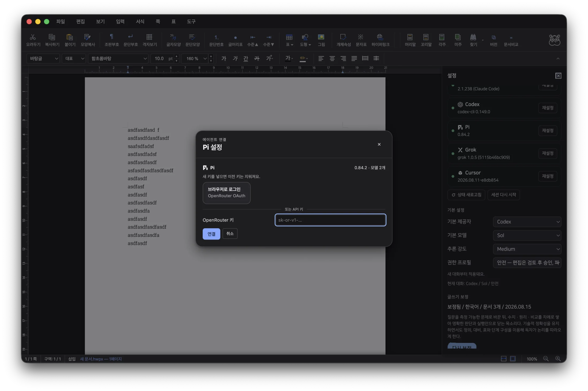Apply 글머리표 bullet list

click(x=235, y=40)
